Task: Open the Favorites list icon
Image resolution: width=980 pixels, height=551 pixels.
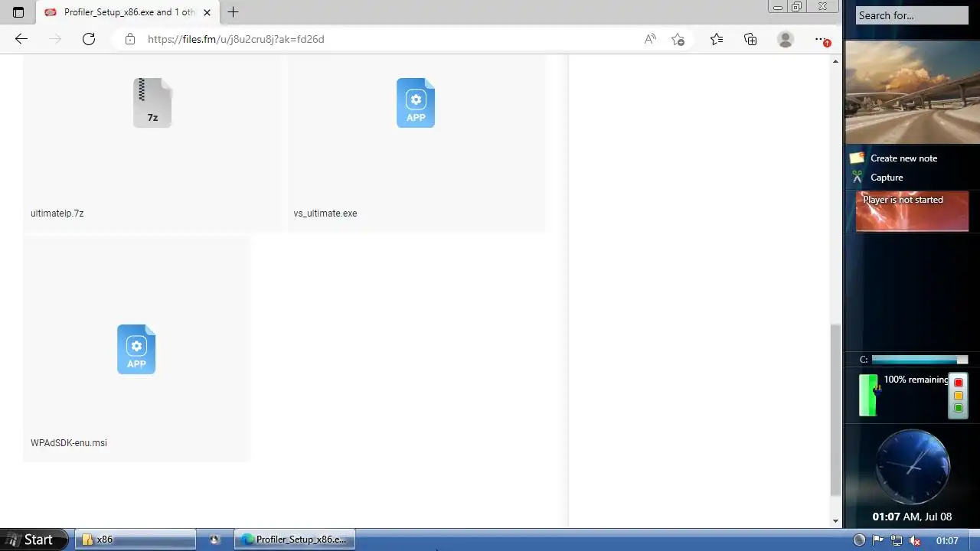Action: 717,39
